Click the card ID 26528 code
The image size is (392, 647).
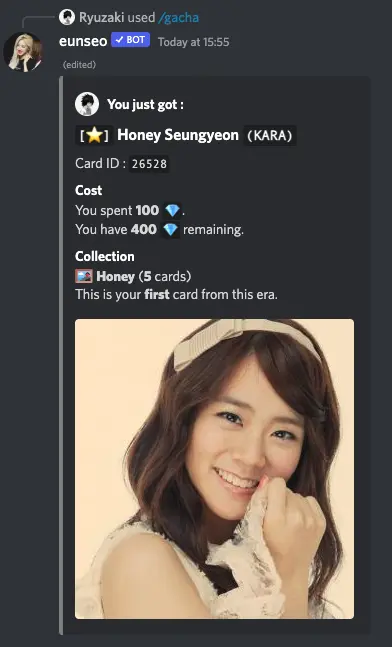coord(149,164)
